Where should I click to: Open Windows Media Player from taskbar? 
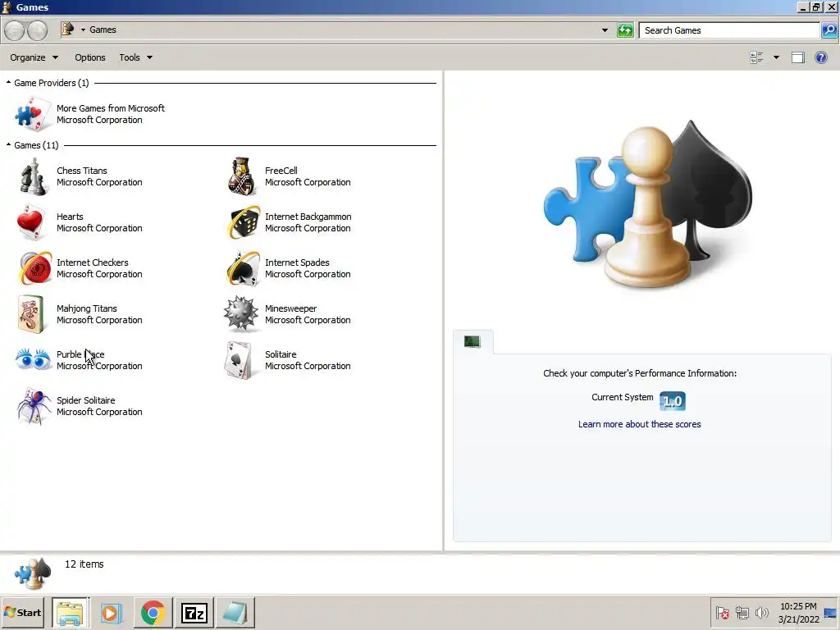(112, 612)
